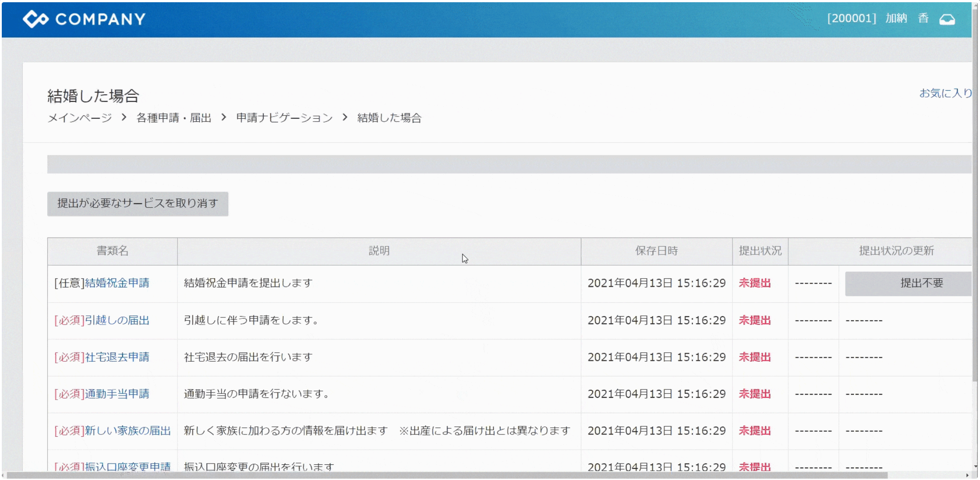Screen dimensions: 980x480
Task: Click the user name [200001] 加納 香
Action: point(878,19)
